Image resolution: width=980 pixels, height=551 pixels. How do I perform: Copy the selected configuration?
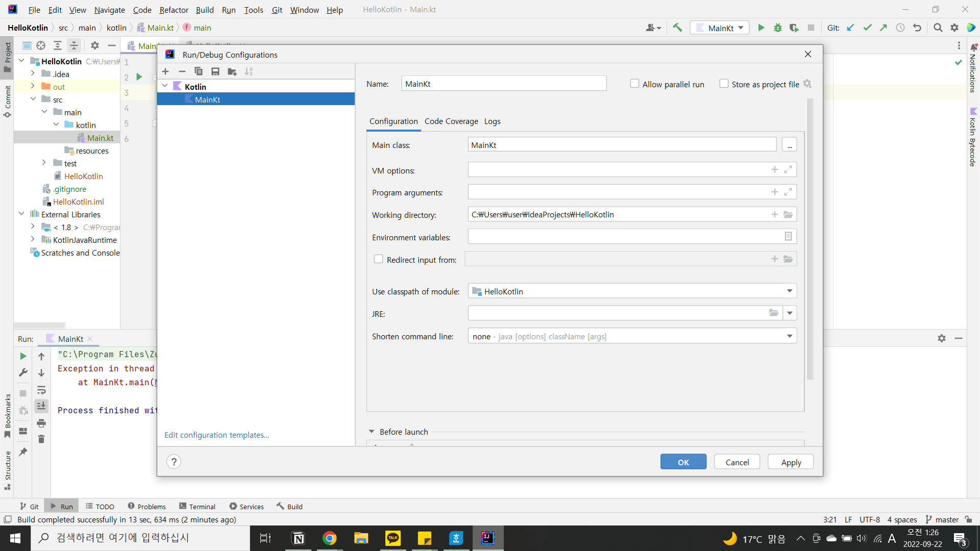coord(199,71)
